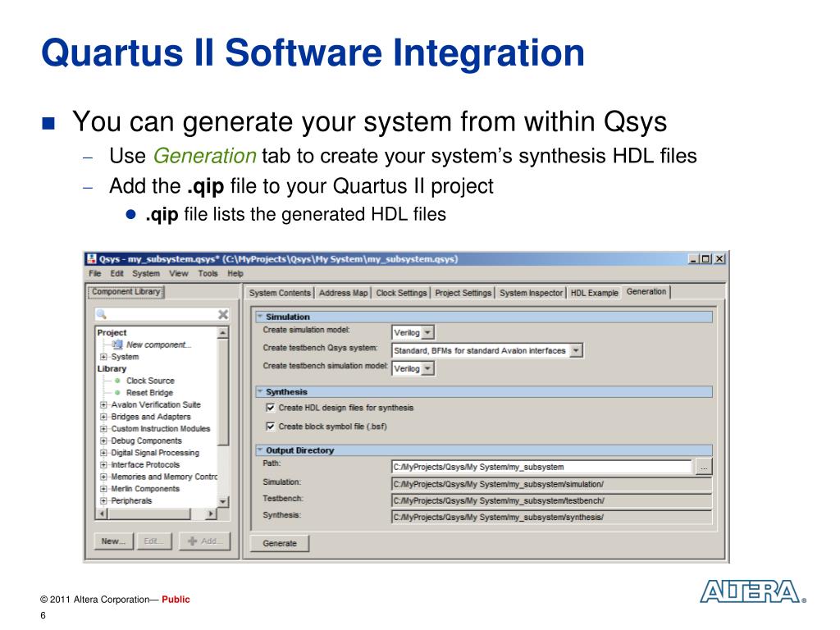Click the output Path input field
Screen dimensions: 840x630
click(541, 467)
